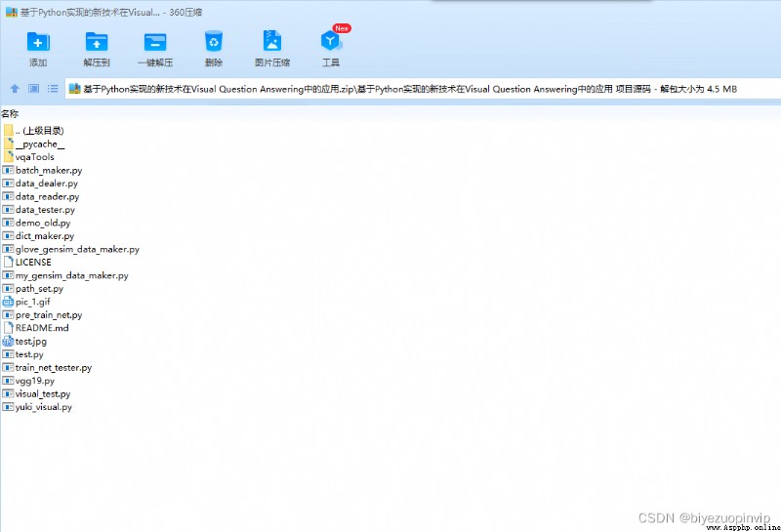Click the archive path address field
Image resolution: width=781 pixels, height=532 pixels.
click(423, 89)
